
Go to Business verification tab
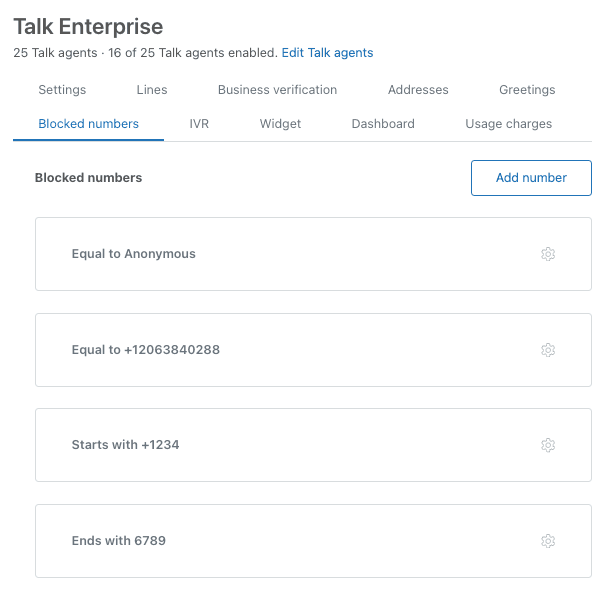tap(277, 90)
